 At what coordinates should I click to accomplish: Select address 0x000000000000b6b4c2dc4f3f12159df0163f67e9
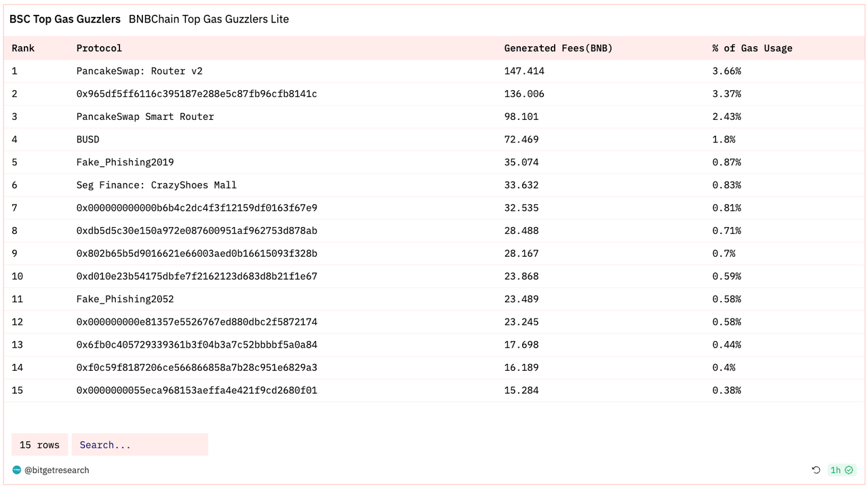click(x=197, y=208)
